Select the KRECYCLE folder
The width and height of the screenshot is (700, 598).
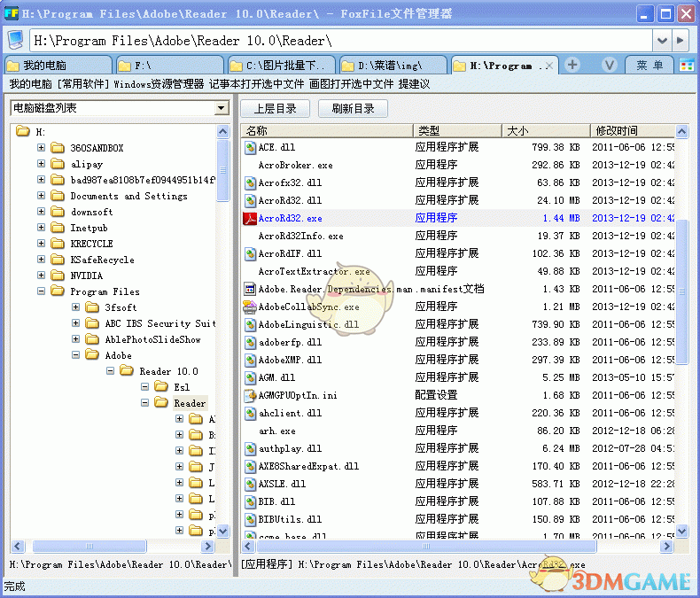coord(91,244)
